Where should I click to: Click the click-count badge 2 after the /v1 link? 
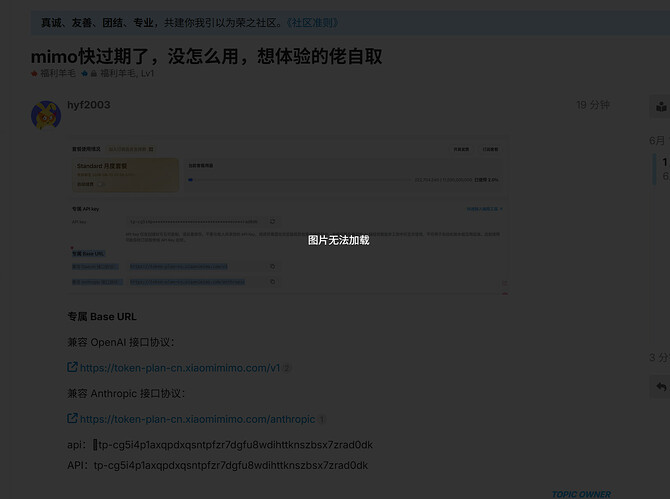287,368
